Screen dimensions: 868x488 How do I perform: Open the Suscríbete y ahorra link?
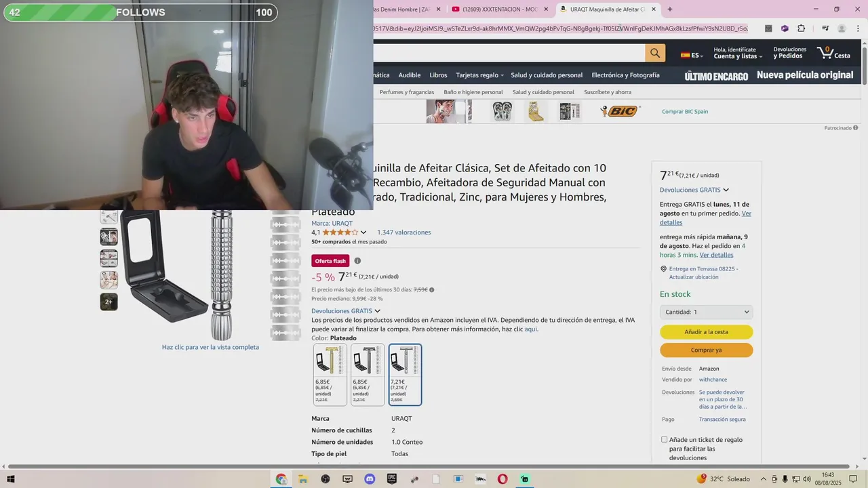pyautogui.click(x=608, y=92)
